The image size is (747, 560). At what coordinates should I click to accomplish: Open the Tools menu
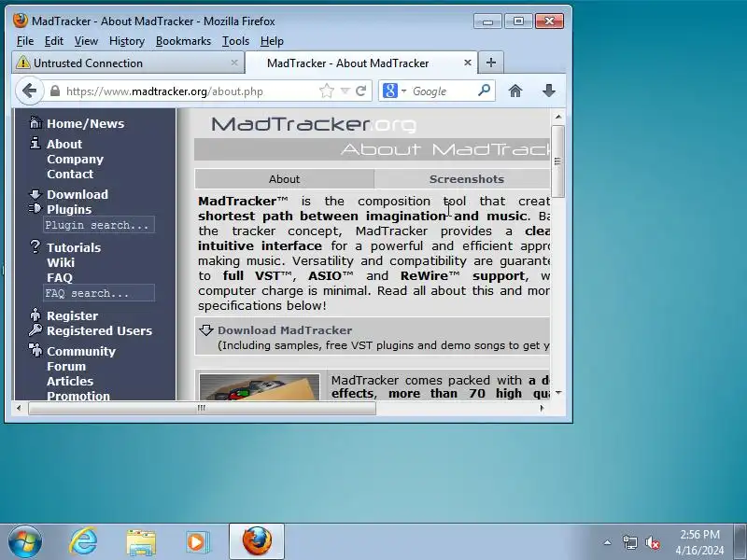coord(236,41)
